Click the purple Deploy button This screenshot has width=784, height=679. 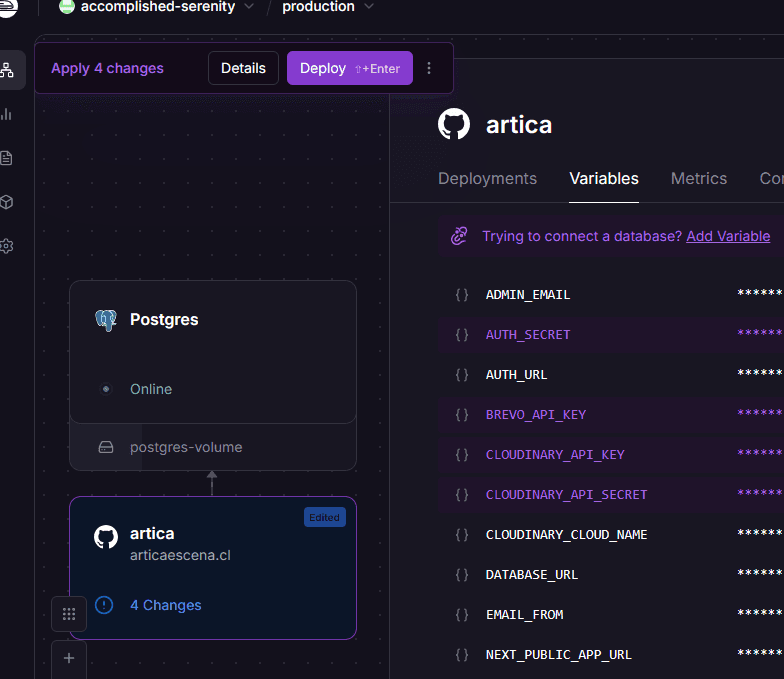click(350, 68)
